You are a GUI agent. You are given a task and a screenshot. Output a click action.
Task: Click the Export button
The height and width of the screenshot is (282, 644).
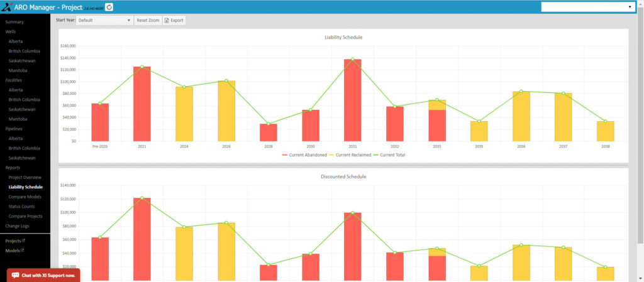tap(174, 20)
